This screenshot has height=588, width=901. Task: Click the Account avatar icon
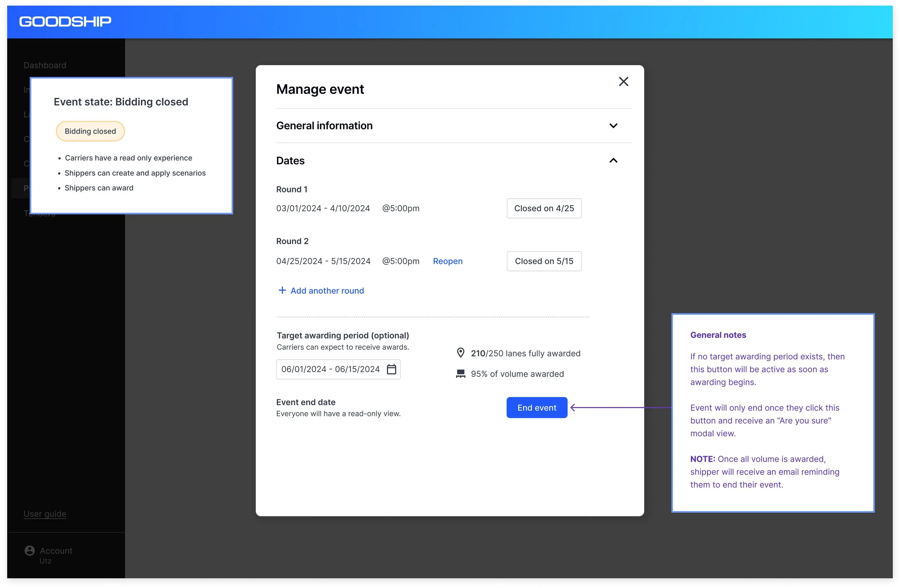(30, 551)
